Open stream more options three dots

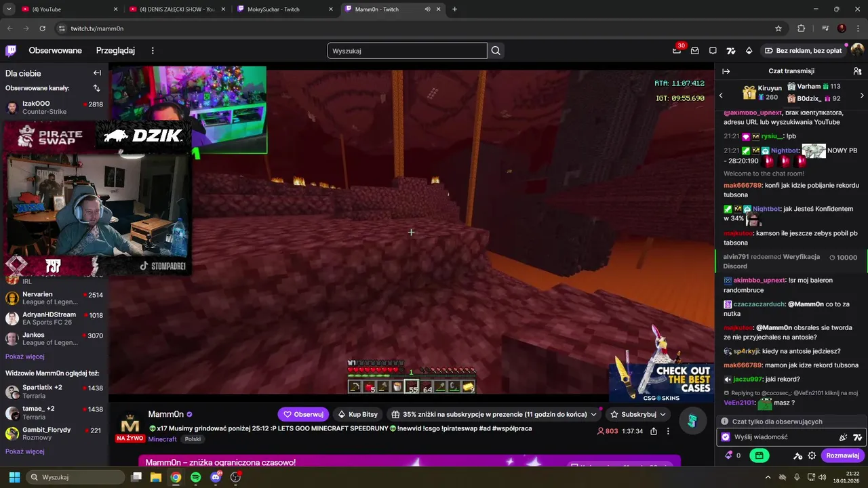click(x=668, y=431)
